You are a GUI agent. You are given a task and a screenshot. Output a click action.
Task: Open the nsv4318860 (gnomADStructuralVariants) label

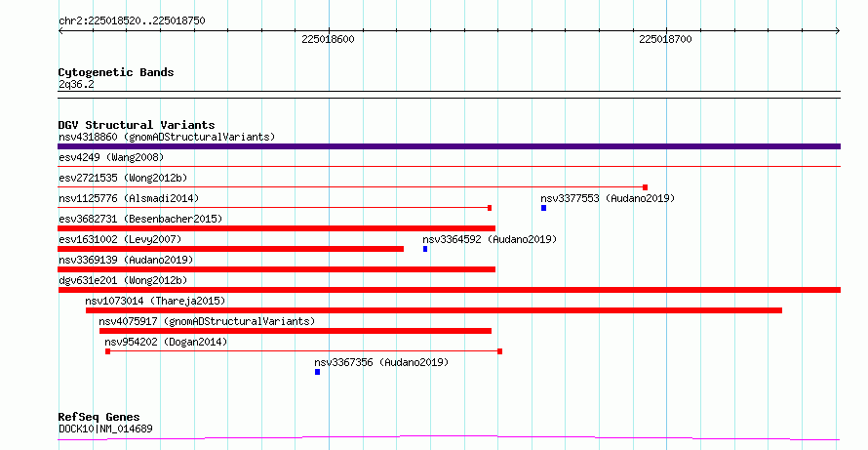167,137
